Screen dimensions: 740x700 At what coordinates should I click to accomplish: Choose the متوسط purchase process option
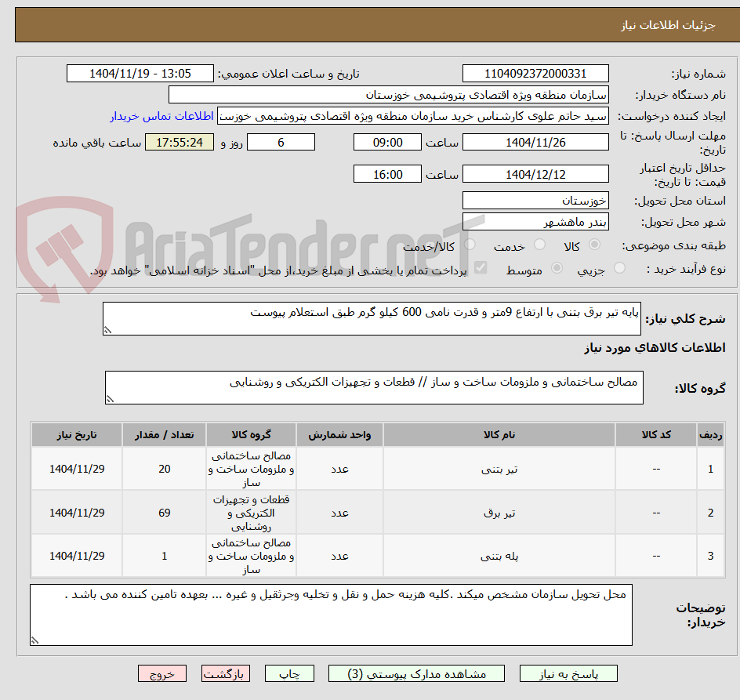click(x=557, y=268)
